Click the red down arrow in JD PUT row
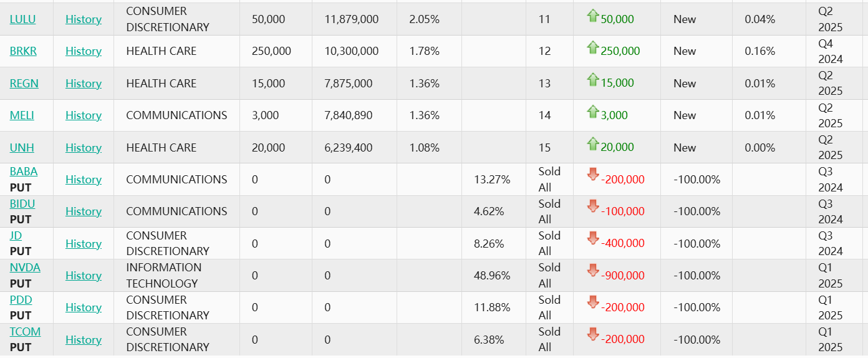Image resolution: width=868 pixels, height=358 pixels. [x=593, y=239]
